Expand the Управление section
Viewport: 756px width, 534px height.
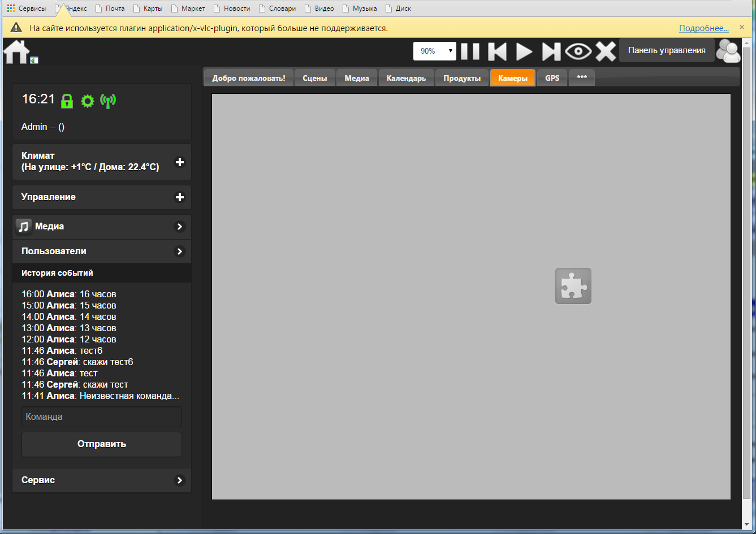pyautogui.click(x=180, y=197)
